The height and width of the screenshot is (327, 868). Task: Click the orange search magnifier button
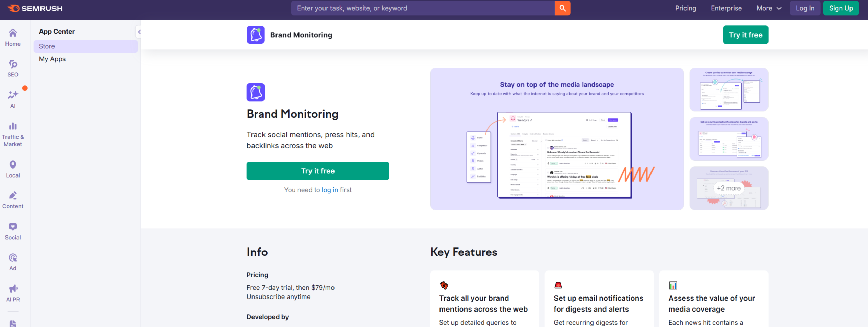562,8
